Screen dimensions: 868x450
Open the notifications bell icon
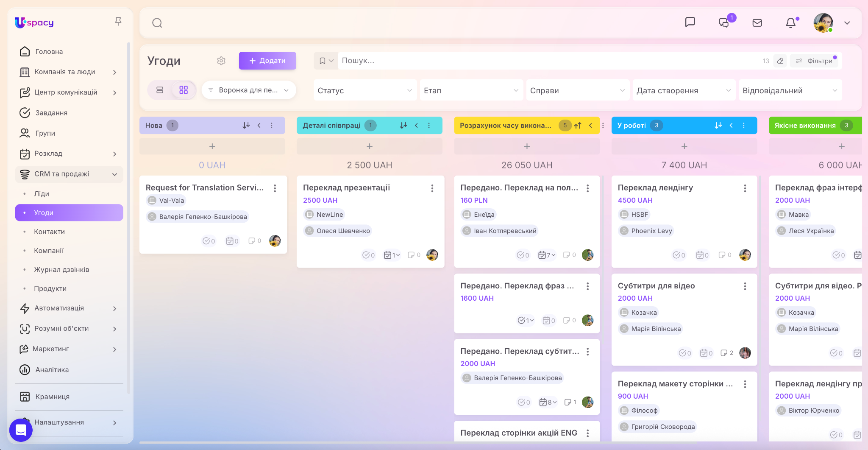(790, 23)
